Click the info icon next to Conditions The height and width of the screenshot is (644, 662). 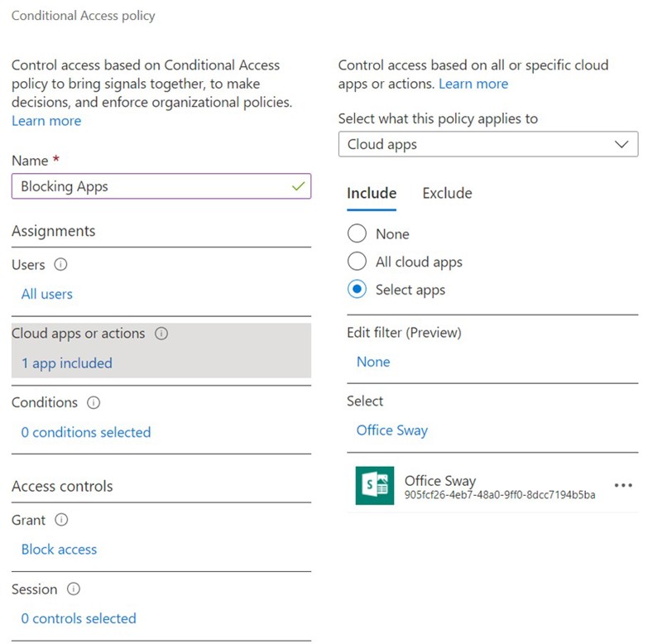pos(94,402)
